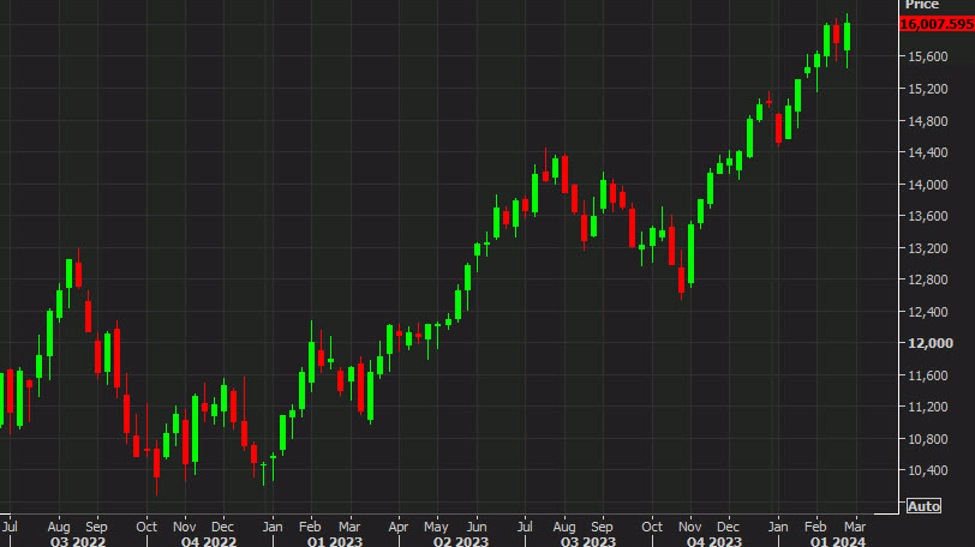Click the Feb label above Q1 2024
Screen dimensions: 975x547
(815, 526)
